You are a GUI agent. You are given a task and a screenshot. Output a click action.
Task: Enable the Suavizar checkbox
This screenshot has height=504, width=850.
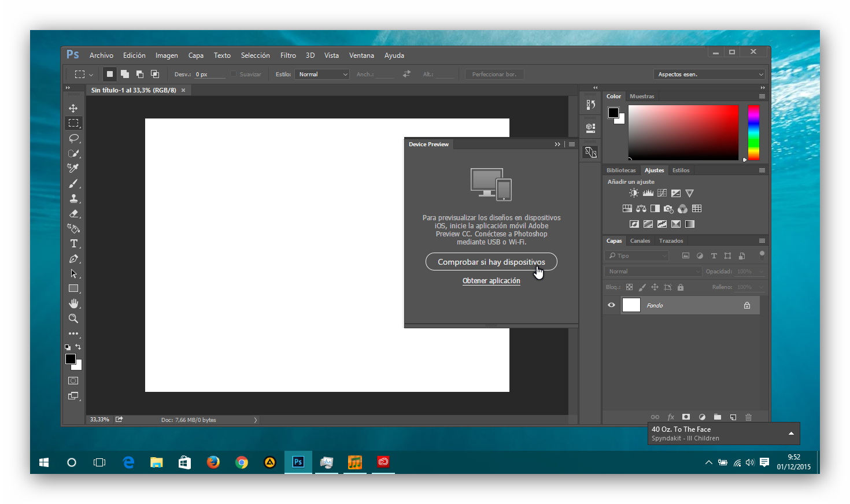point(234,74)
